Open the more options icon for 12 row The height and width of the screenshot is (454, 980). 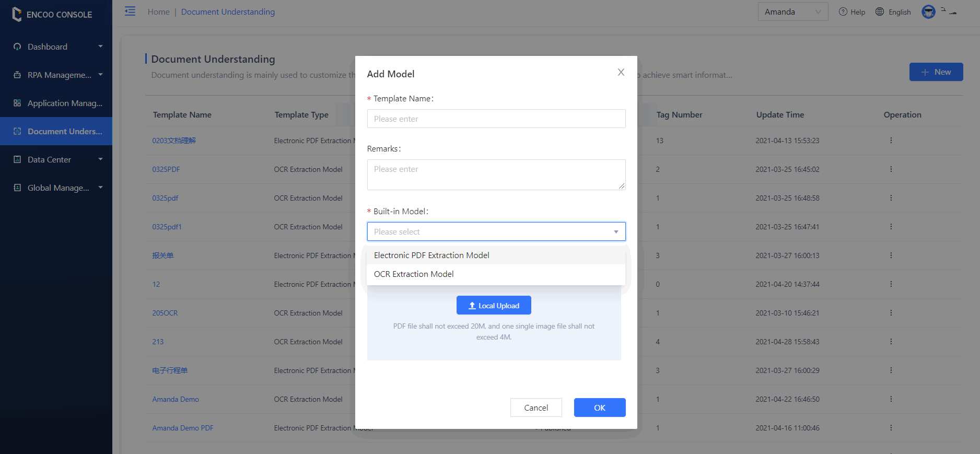click(x=891, y=284)
